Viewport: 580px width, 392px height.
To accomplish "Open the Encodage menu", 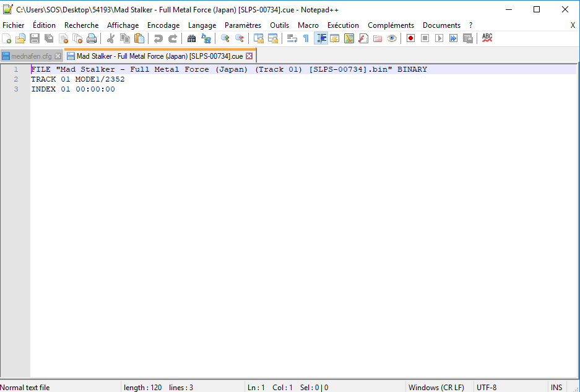I will pyautogui.click(x=163, y=25).
